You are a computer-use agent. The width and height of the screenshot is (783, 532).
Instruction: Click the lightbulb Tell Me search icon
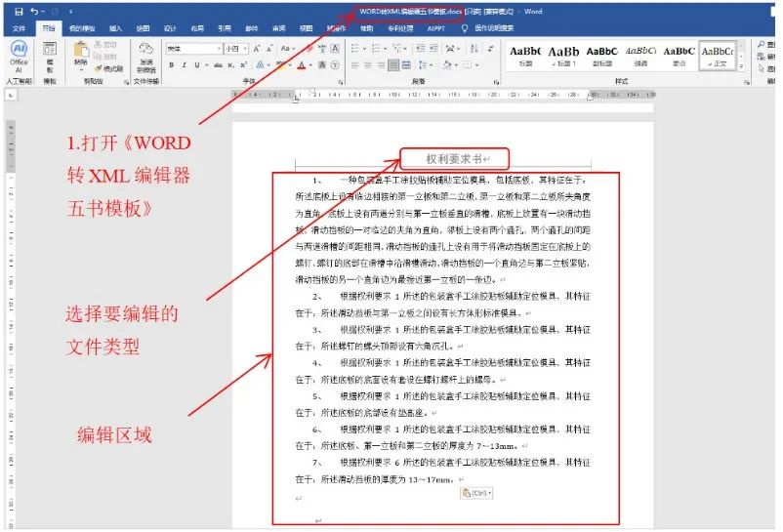(465, 28)
